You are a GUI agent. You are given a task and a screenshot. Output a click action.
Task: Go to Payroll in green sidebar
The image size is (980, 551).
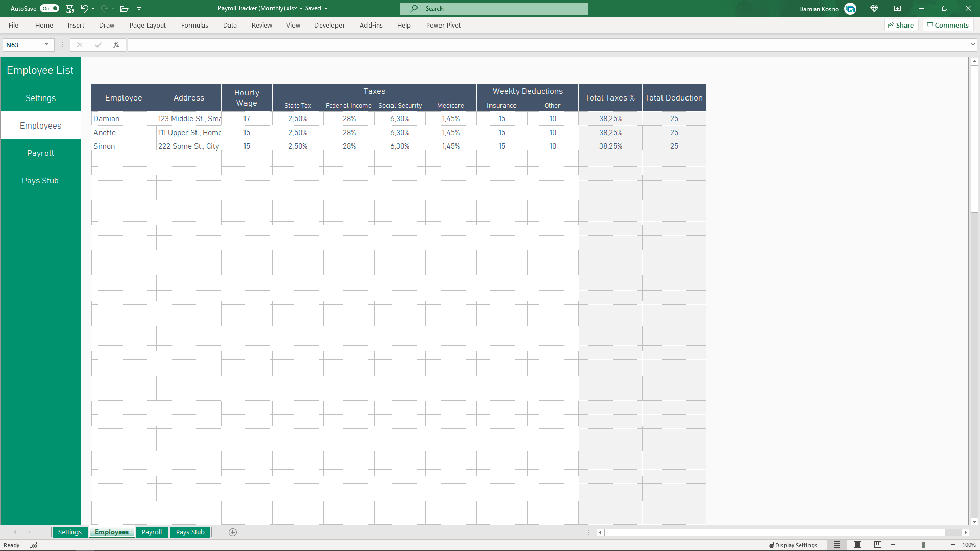tap(40, 153)
